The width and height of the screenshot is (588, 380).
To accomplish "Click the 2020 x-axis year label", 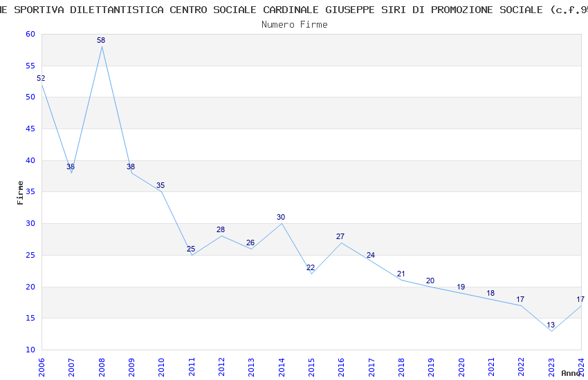I will tap(461, 367).
